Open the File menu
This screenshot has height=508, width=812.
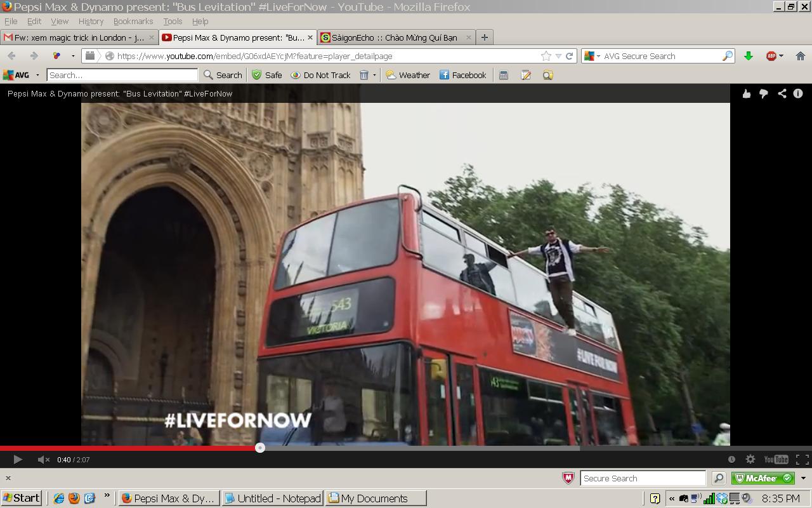pos(11,21)
